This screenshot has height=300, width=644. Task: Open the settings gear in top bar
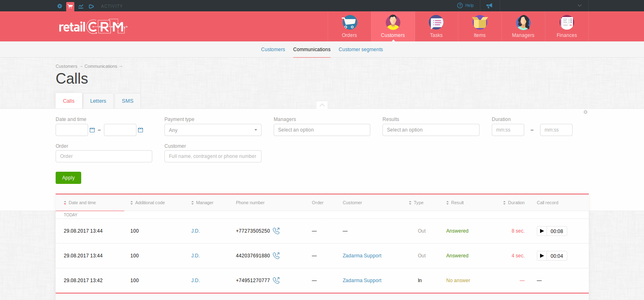pyautogui.click(x=60, y=6)
